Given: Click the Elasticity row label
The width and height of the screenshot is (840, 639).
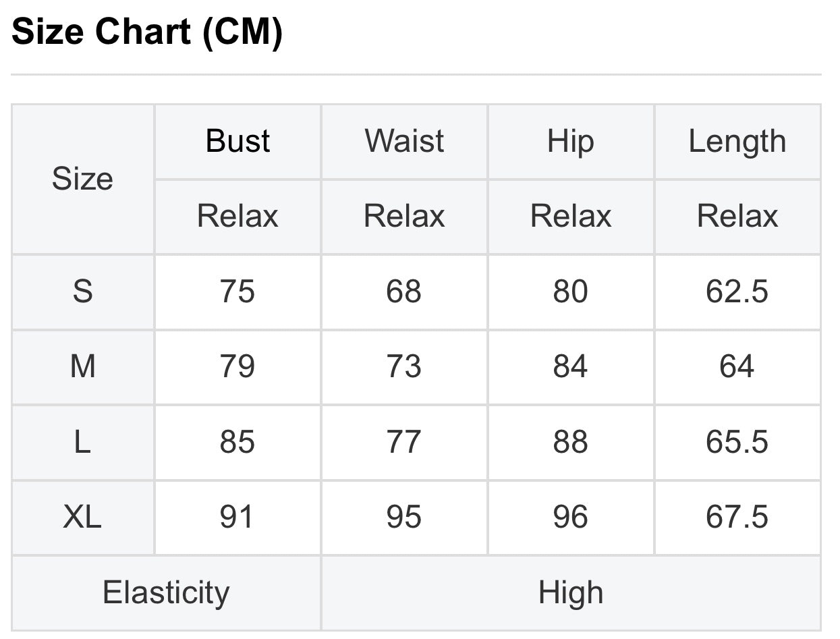Looking at the screenshot, I should click(x=166, y=593).
